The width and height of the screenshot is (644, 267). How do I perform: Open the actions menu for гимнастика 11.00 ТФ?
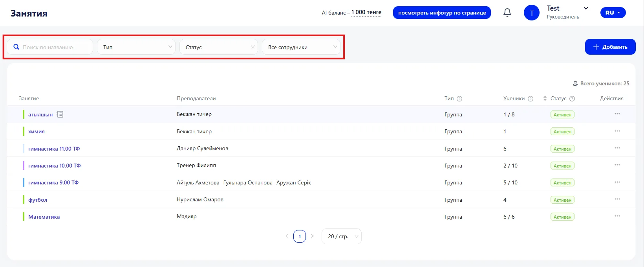coord(617,148)
